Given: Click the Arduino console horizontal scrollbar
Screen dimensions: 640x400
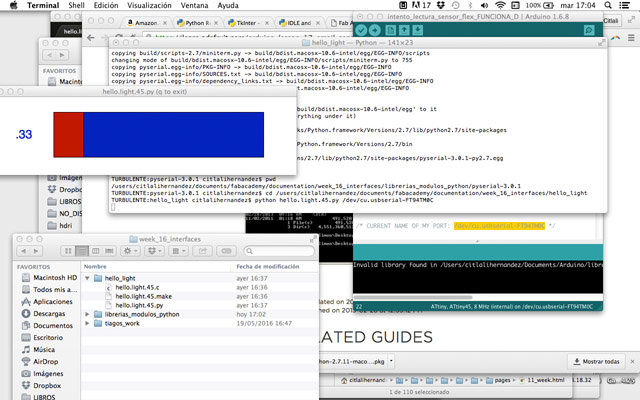Looking at the screenshot, I should (412, 297).
